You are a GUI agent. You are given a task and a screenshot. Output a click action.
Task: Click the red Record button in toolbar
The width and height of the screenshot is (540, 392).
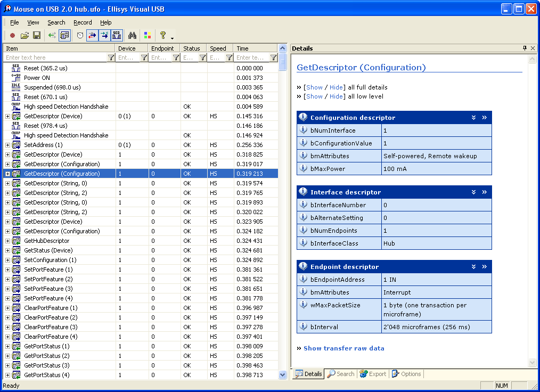pos(12,35)
